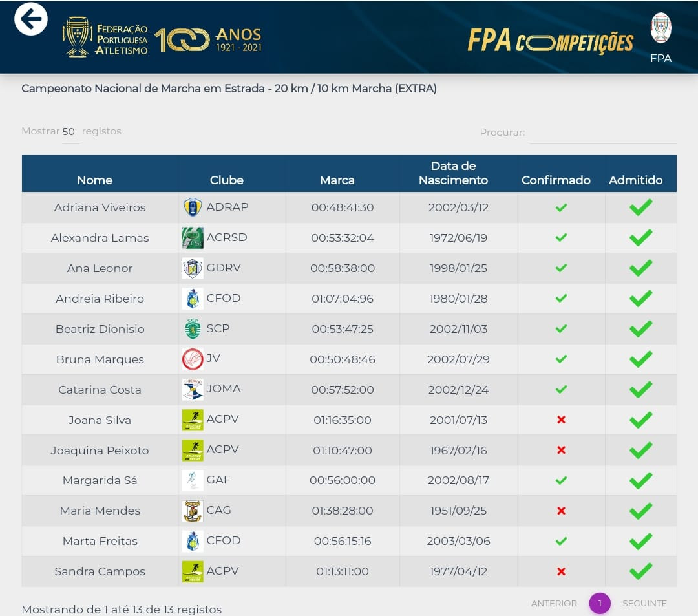
Task: Click the mark 01:38:28:00
Action: click(343, 511)
